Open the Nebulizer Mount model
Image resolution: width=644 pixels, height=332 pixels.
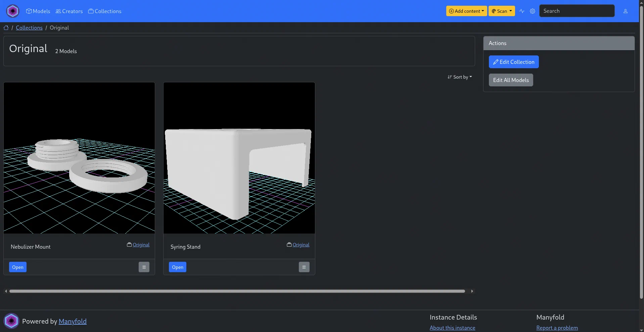[18, 267]
